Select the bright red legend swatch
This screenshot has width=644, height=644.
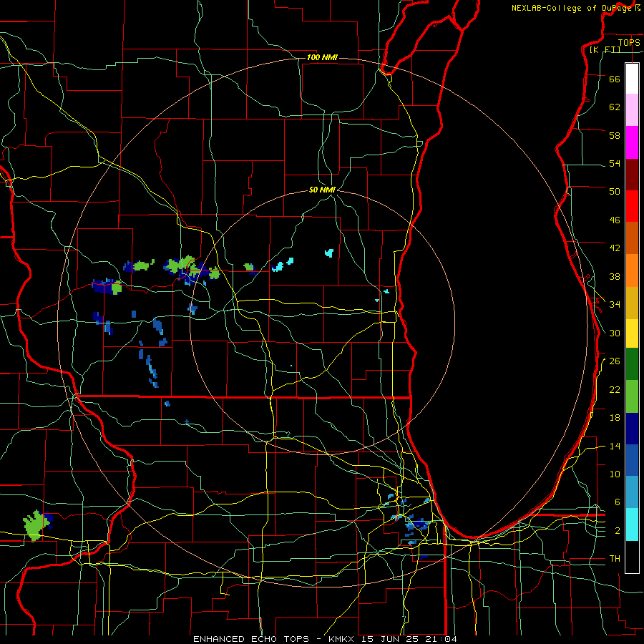(632, 206)
